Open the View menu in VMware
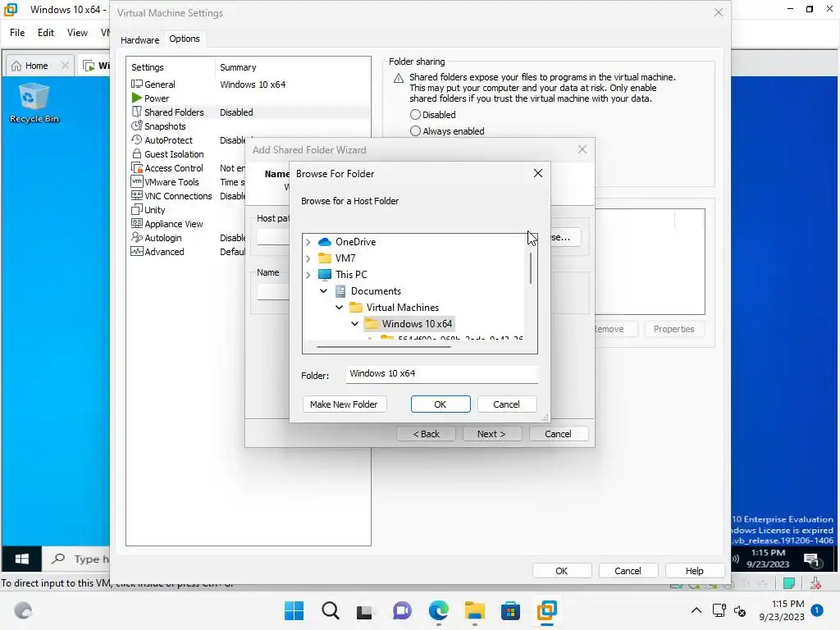The width and height of the screenshot is (840, 630). point(77,33)
